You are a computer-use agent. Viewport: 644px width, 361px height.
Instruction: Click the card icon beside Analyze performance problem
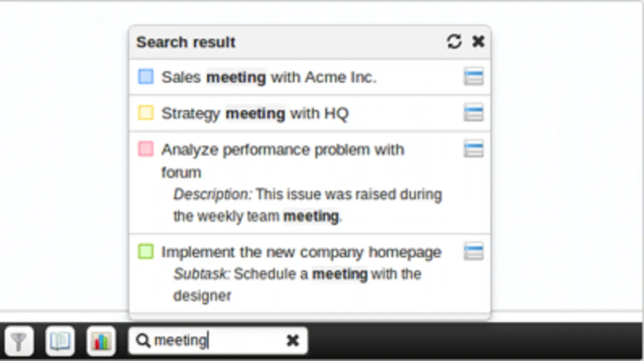click(473, 149)
